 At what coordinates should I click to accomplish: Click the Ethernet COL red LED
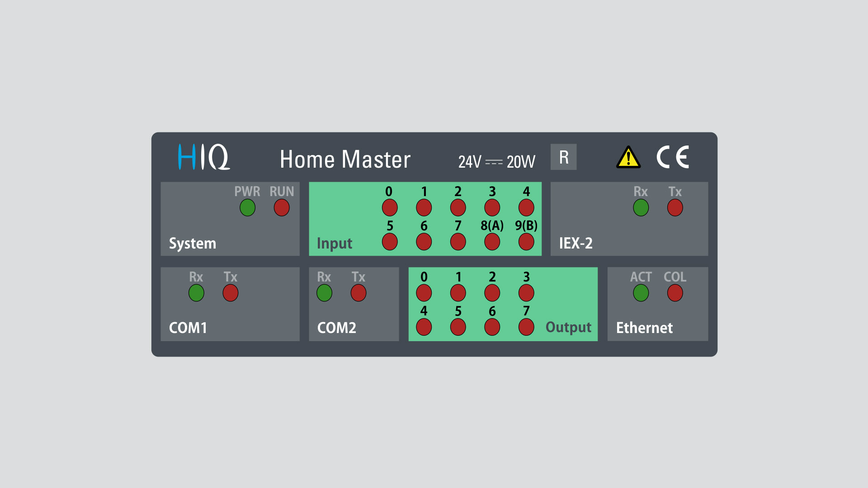[x=675, y=293]
